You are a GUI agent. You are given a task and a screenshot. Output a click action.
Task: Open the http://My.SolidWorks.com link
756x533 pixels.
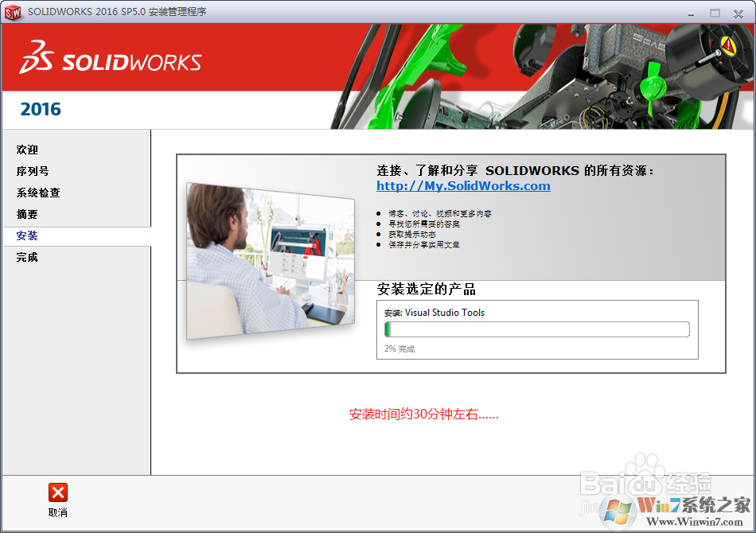pyautogui.click(x=464, y=186)
